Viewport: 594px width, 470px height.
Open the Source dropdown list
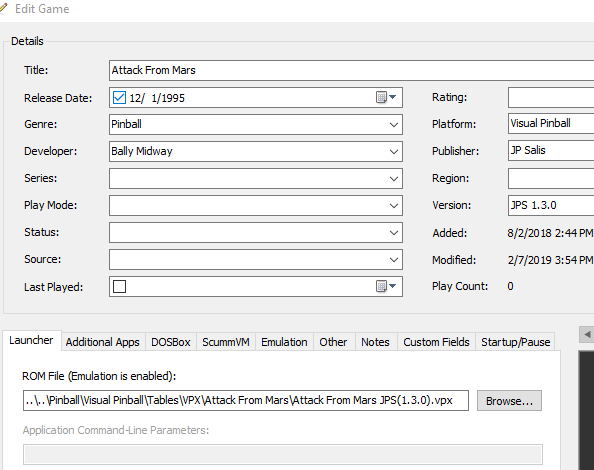pos(394,260)
